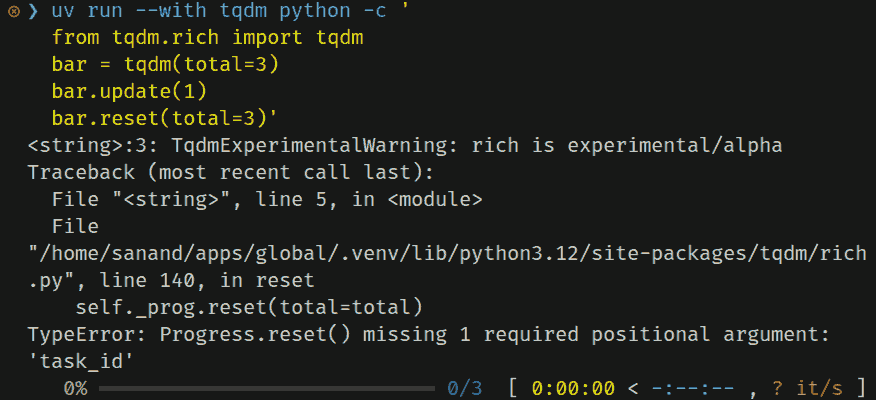Click the '? it/s' rate indicator

807,386
